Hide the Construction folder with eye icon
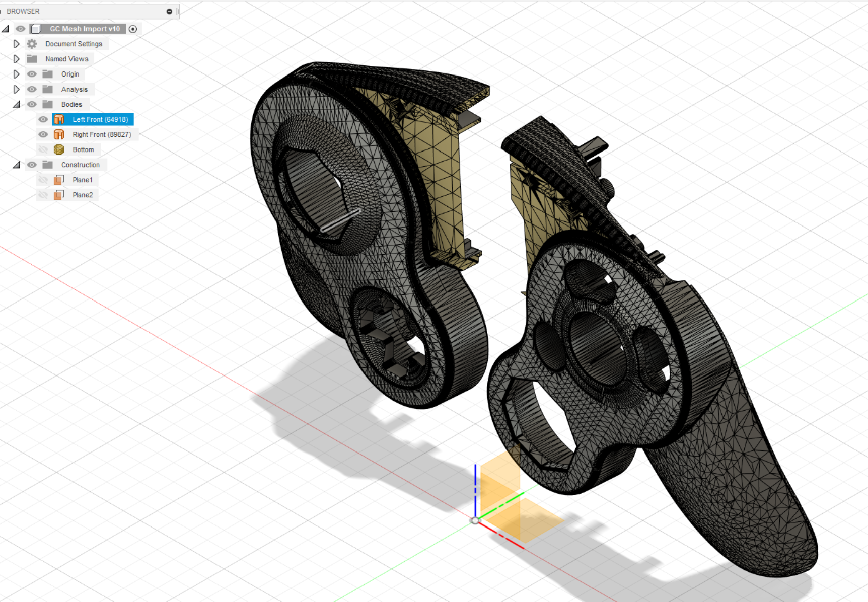The width and height of the screenshot is (868, 602). [x=32, y=165]
